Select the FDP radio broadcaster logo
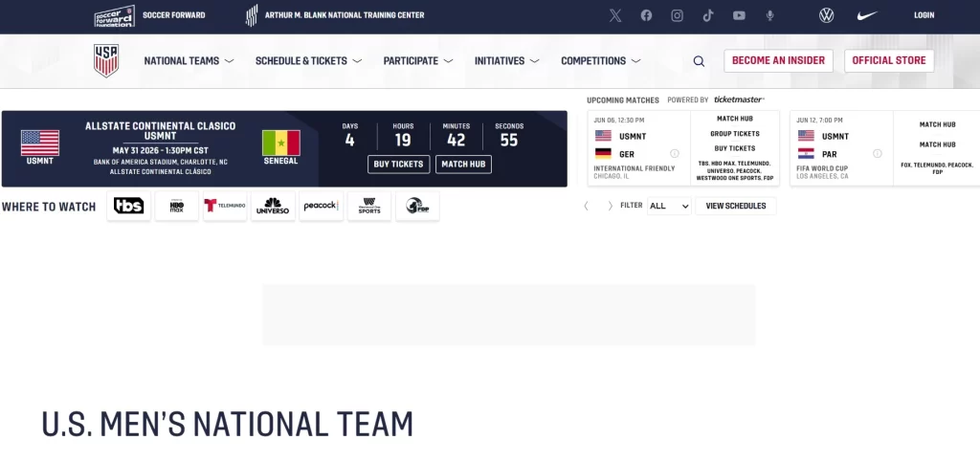This screenshot has height=462, width=980. [417, 206]
